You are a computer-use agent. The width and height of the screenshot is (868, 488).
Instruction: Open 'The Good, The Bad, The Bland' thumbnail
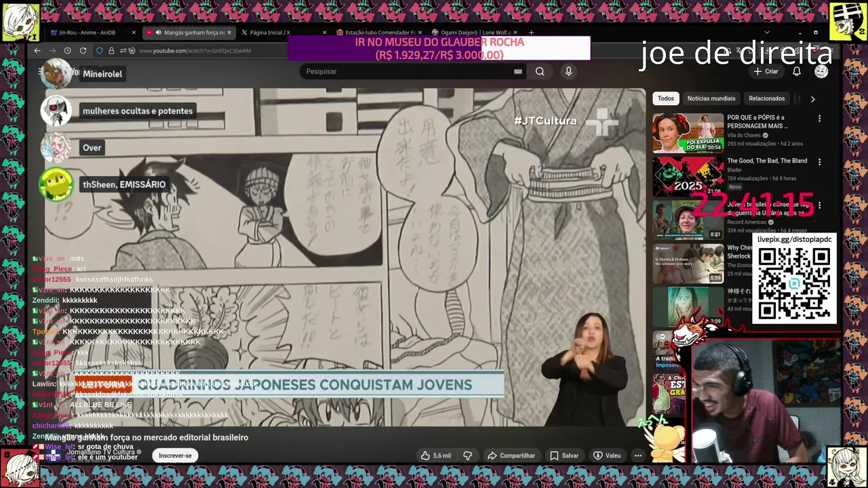point(688,176)
